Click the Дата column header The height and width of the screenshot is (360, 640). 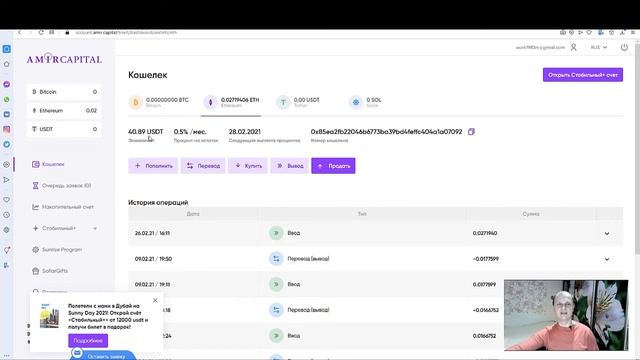[x=193, y=213]
